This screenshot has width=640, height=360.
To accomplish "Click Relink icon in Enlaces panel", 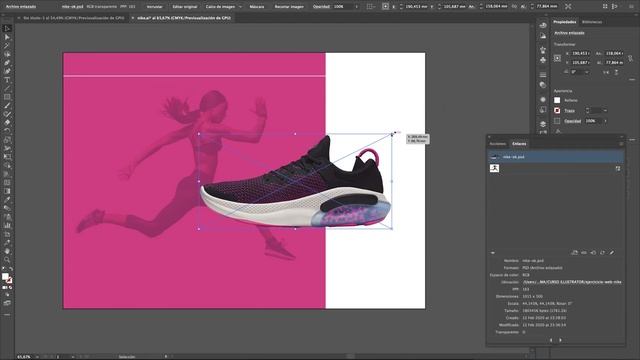I will (584, 253).
